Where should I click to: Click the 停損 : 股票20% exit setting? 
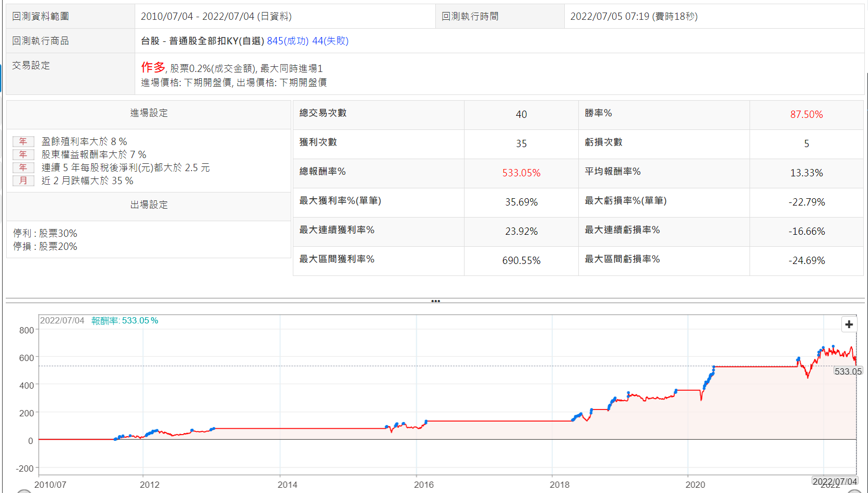tap(45, 246)
